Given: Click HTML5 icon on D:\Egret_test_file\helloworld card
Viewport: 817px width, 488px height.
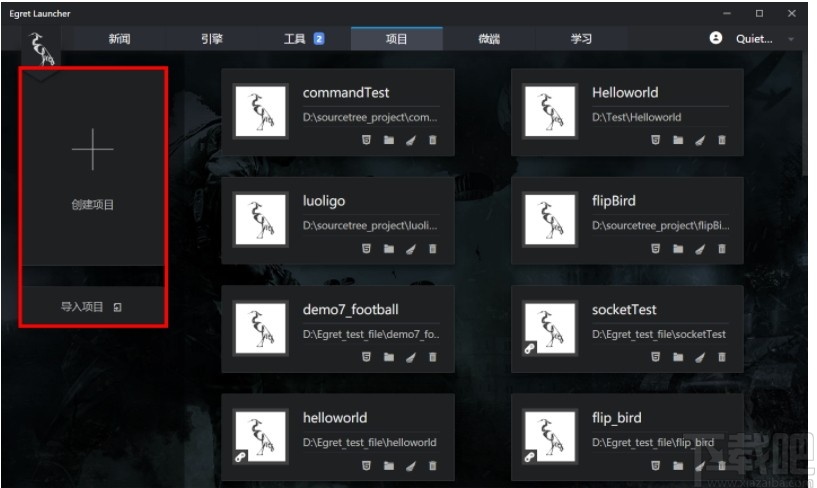Looking at the screenshot, I should click(366, 466).
